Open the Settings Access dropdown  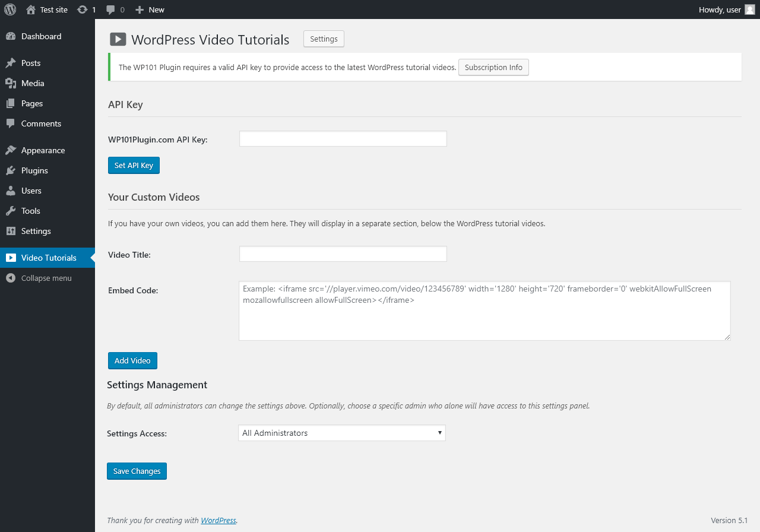341,433
